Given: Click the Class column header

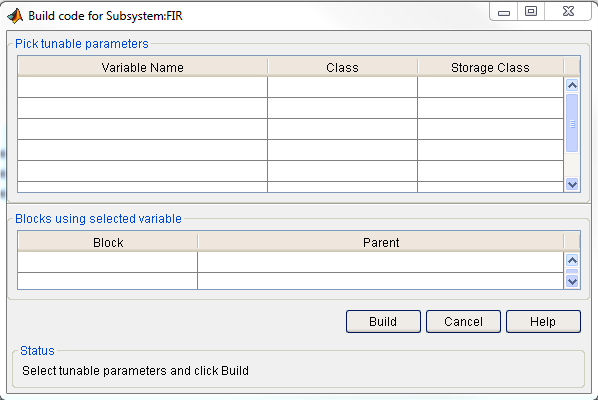Looking at the screenshot, I should [x=342, y=67].
